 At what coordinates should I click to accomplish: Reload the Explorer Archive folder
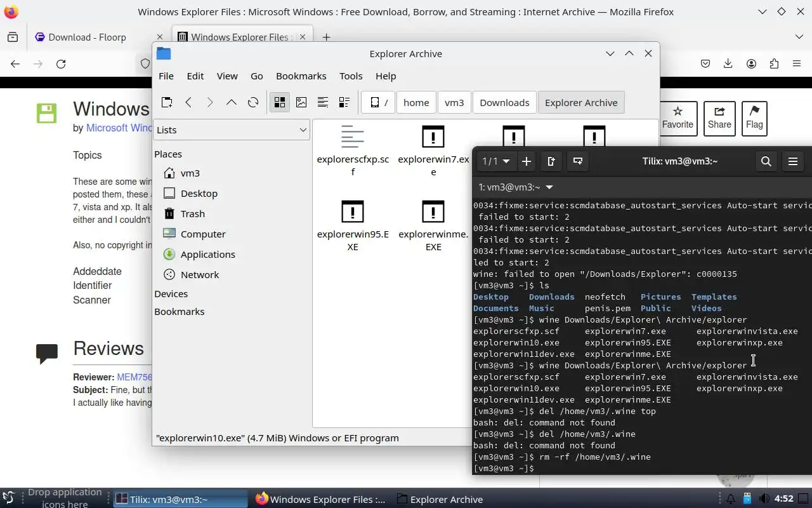[x=253, y=102]
